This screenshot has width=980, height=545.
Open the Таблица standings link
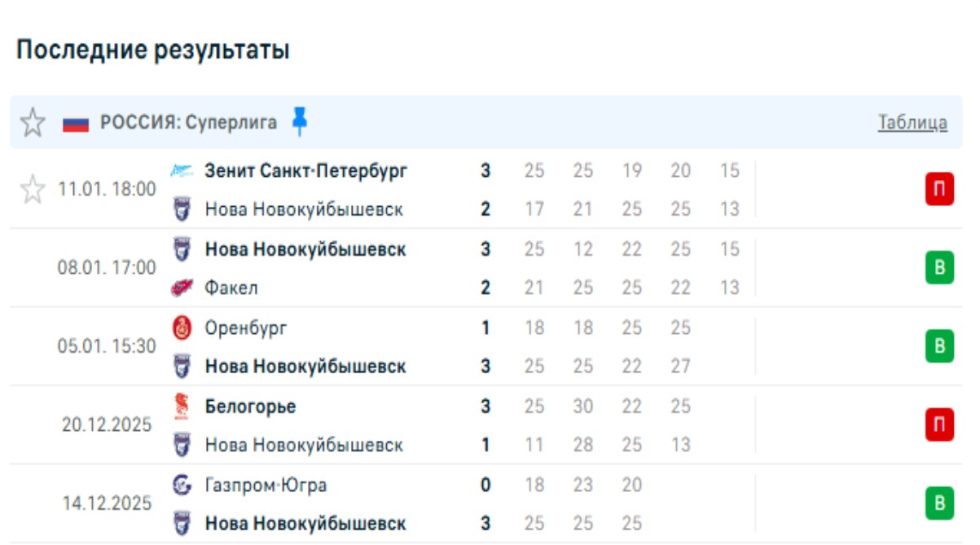point(912,123)
